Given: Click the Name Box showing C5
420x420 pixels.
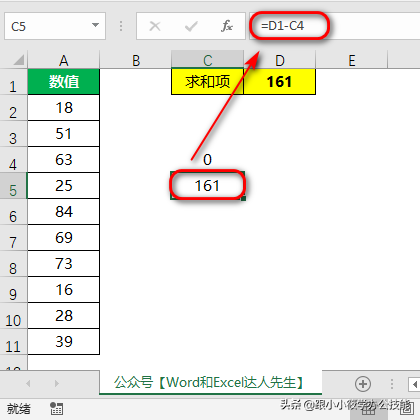Looking at the screenshot, I should 55,26.
